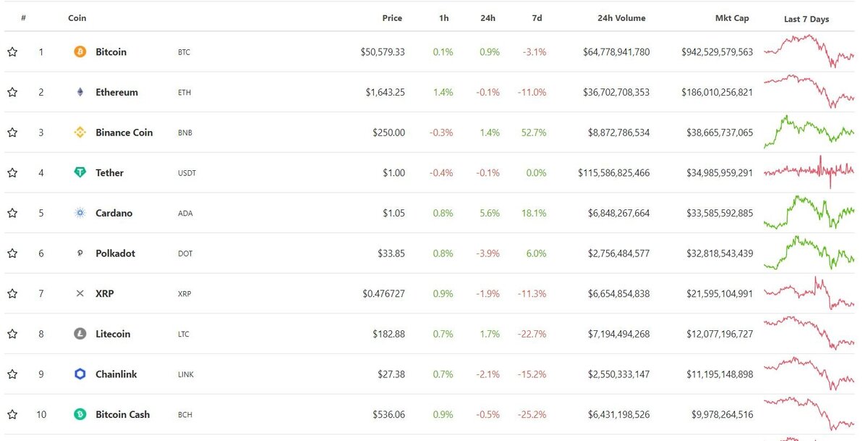The width and height of the screenshot is (868, 441).
Task: Click the Polkadot coin name
Action: [x=115, y=253]
